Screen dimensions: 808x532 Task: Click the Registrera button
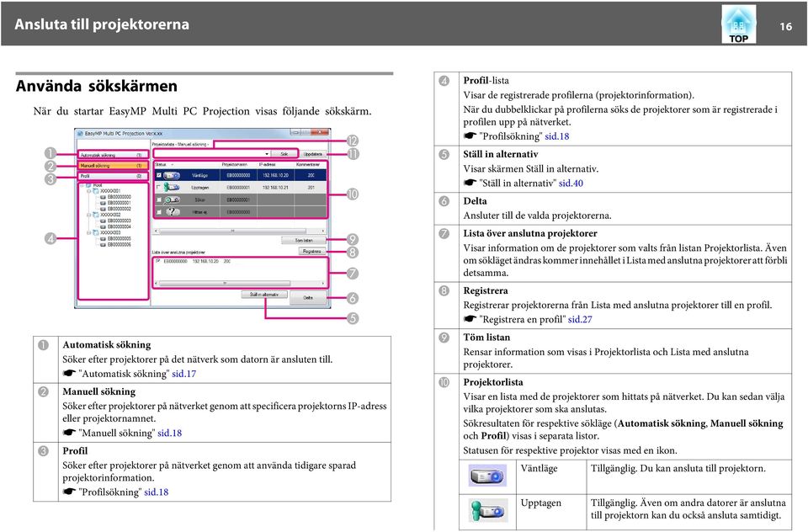pyautogui.click(x=312, y=251)
